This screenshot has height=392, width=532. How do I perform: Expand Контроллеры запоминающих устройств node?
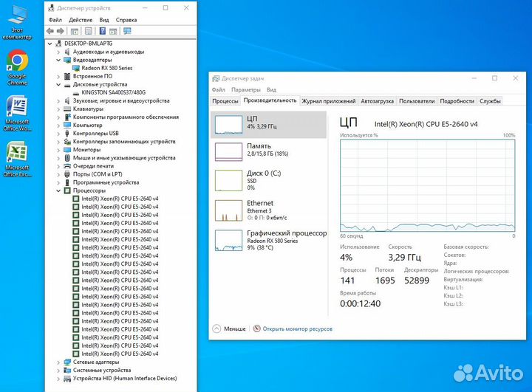tap(58, 142)
